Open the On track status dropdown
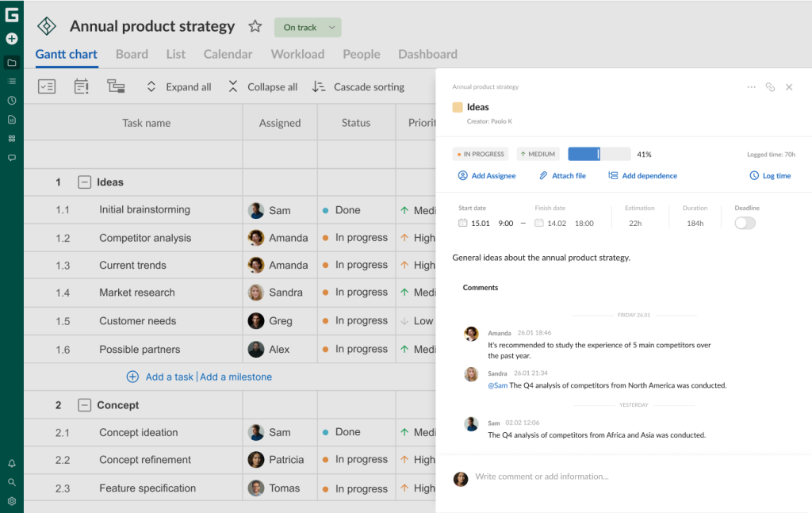812x513 pixels. click(x=307, y=27)
